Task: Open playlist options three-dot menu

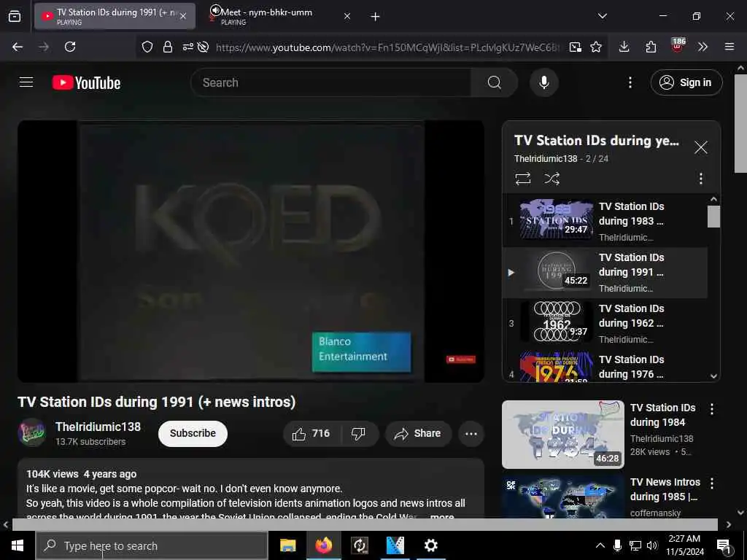Action: pyautogui.click(x=700, y=179)
